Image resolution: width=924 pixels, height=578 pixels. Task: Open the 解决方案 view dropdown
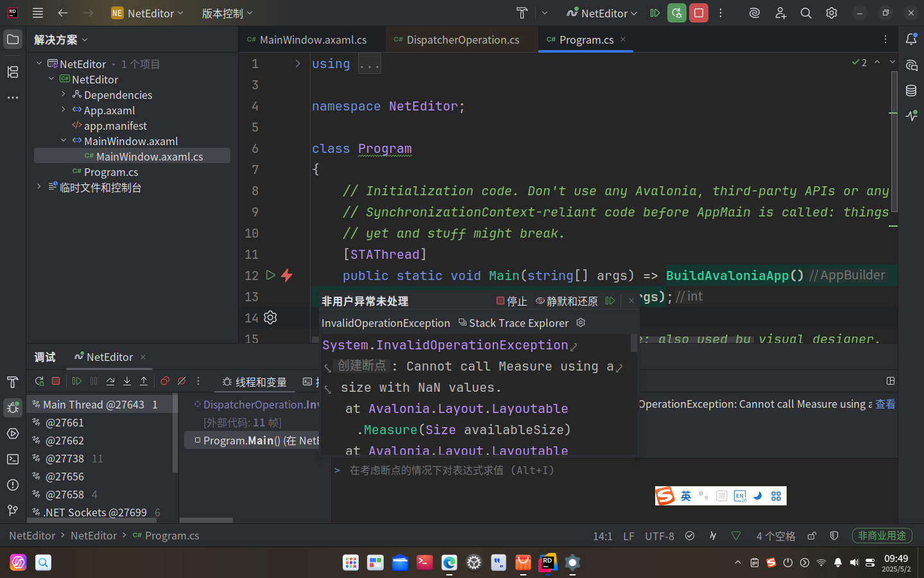coord(60,40)
